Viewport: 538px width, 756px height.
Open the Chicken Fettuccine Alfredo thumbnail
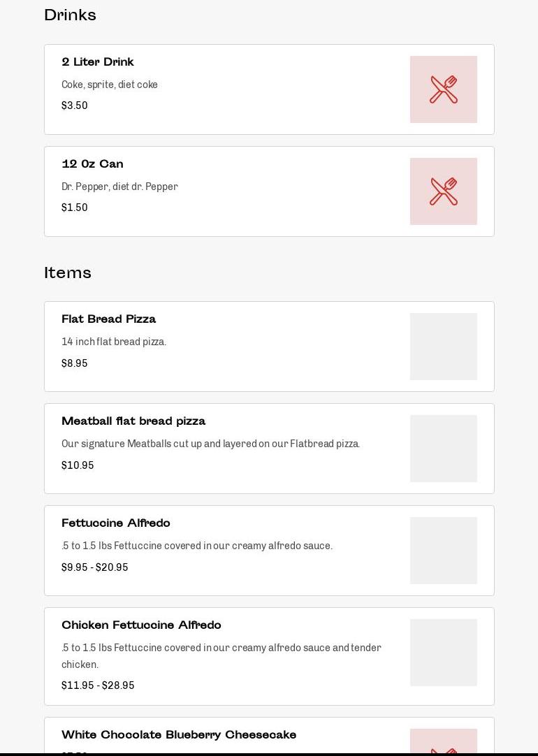coord(443,653)
